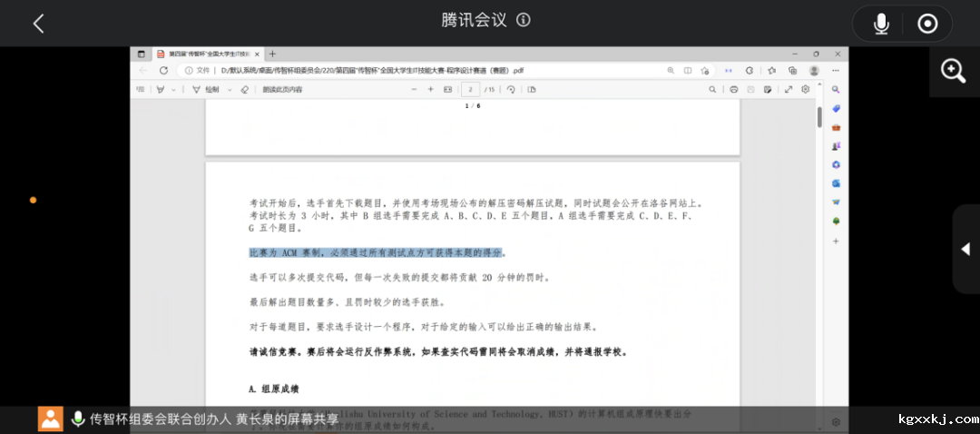Add a sidebar app with plus
This screenshot has width=980, height=434.
coord(837,241)
